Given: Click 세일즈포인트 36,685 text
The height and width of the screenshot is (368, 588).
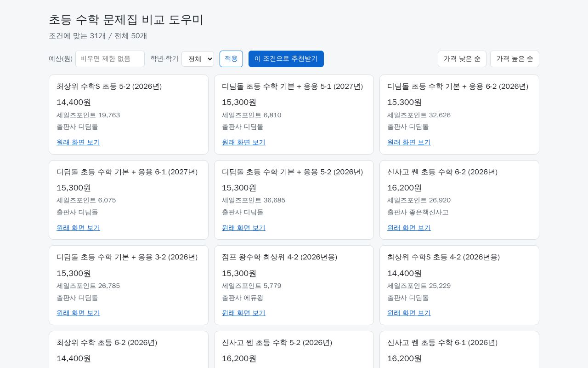Looking at the screenshot, I should pos(254,200).
